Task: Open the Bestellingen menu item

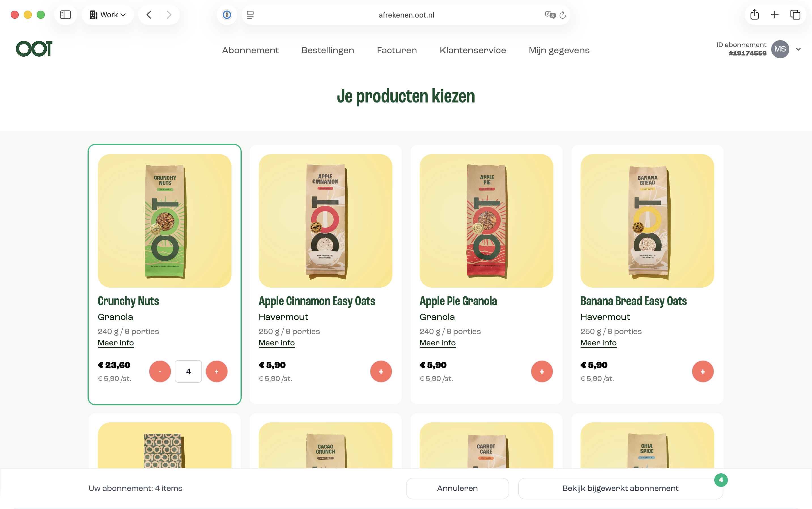Action: 328,50
